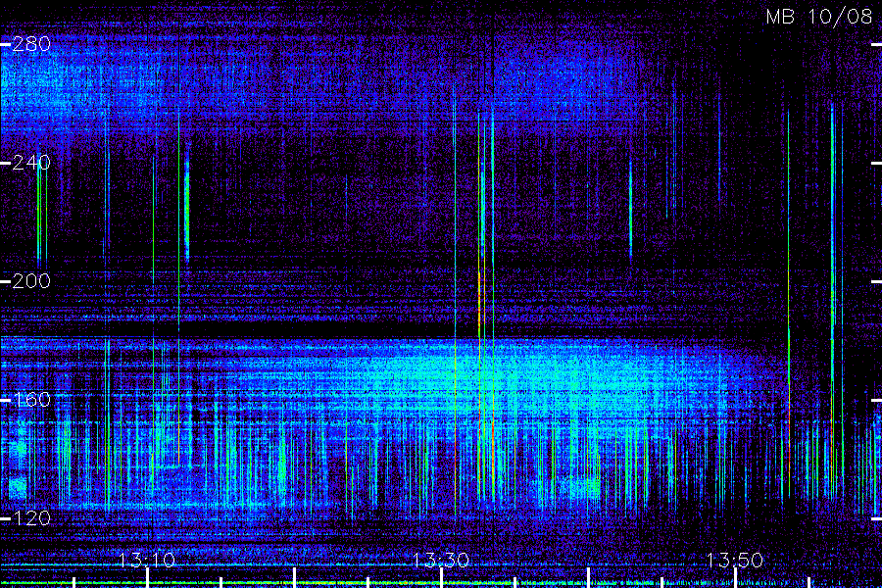Click the 280 frequency axis label
882x588 pixels.
(x=31, y=44)
